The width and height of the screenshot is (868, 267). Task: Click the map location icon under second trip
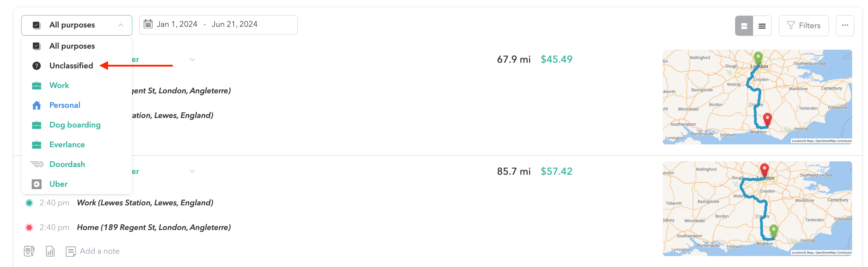coord(29,251)
